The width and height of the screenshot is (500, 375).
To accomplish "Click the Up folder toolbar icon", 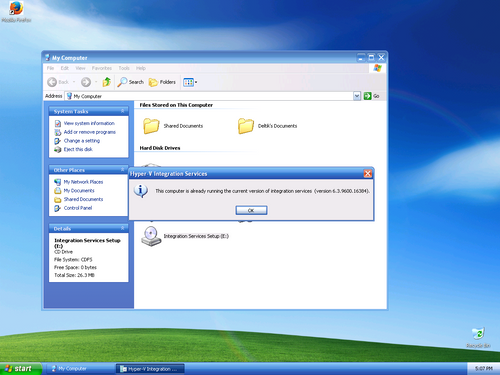I will click(x=106, y=82).
